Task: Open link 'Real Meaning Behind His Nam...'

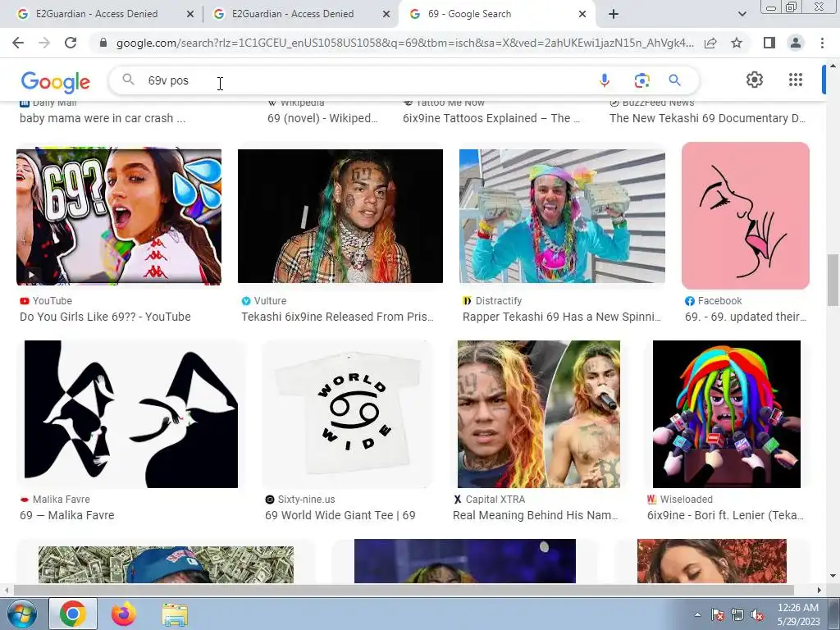Action: coord(535,515)
